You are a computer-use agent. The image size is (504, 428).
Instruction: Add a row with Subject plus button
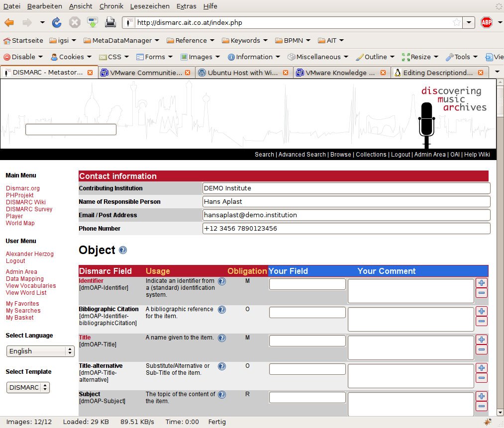(482, 396)
